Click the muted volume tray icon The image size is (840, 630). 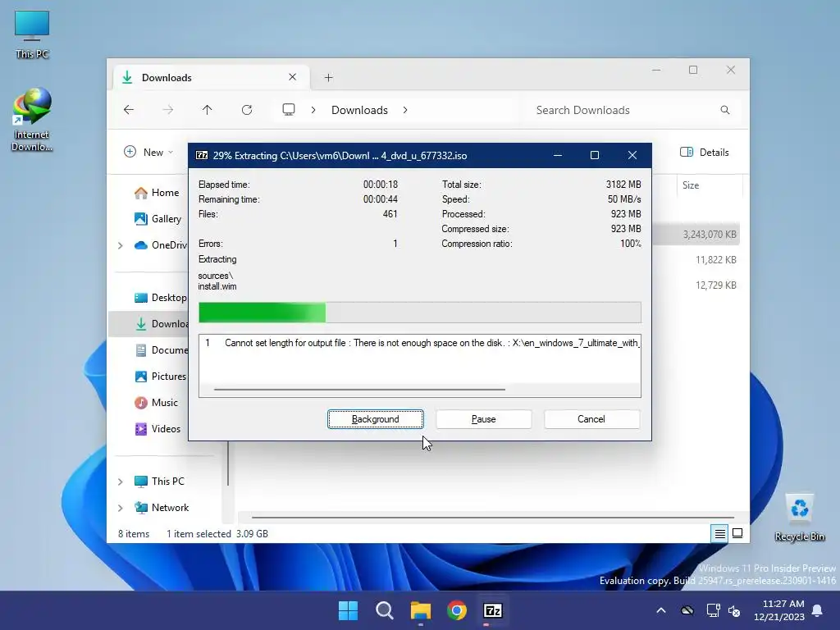tap(734, 610)
